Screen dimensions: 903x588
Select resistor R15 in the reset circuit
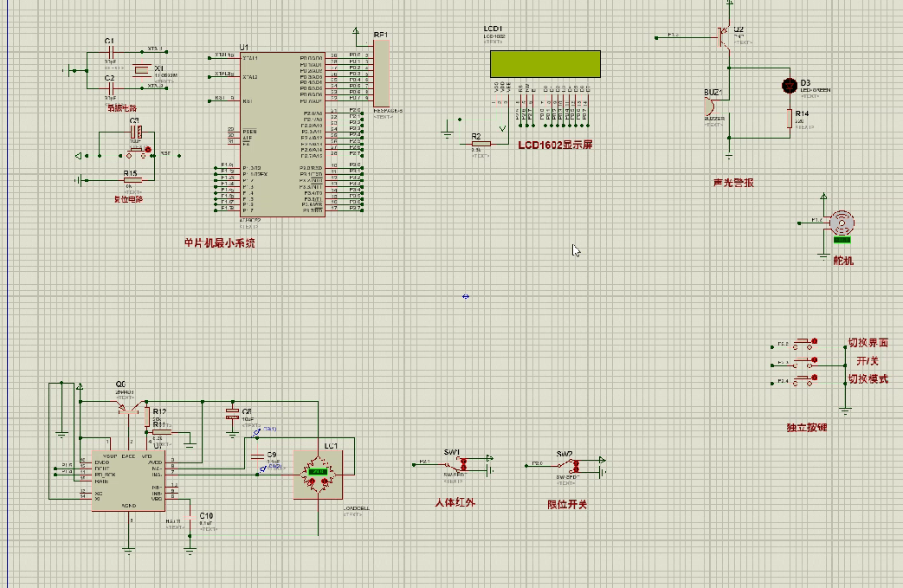[x=132, y=180]
